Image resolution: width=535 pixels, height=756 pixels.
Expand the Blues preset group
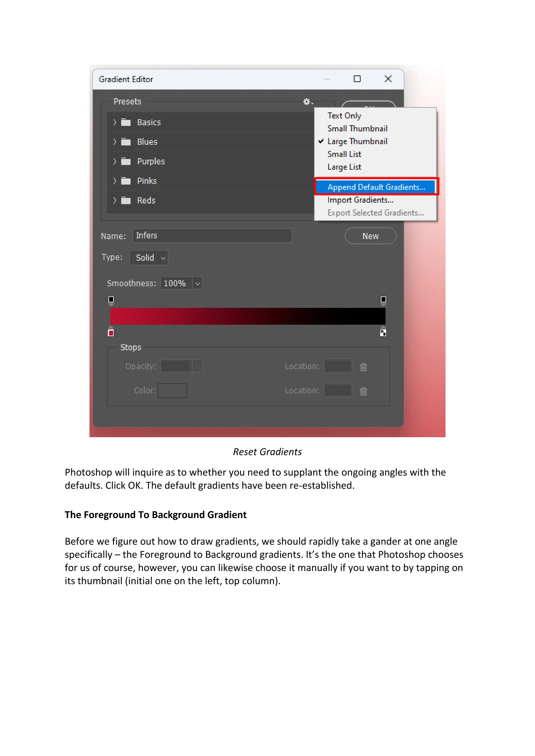click(115, 142)
